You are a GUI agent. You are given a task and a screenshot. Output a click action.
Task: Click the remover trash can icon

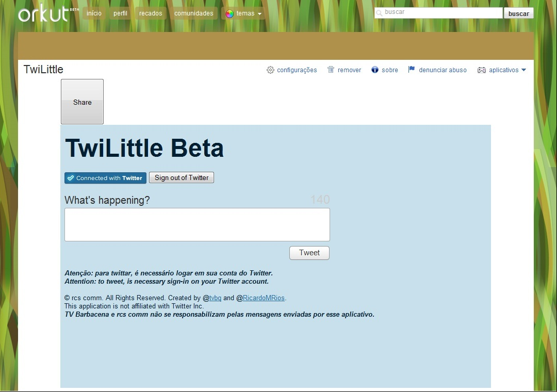pyautogui.click(x=331, y=70)
